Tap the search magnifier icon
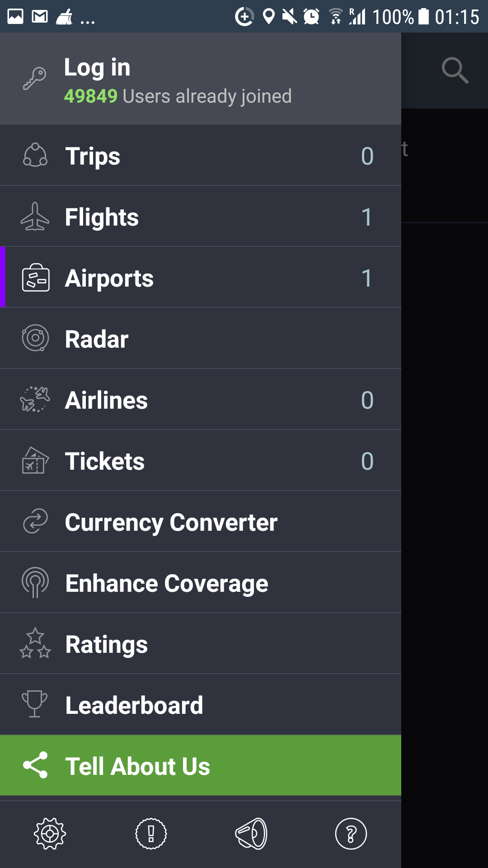 pyautogui.click(x=455, y=71)
